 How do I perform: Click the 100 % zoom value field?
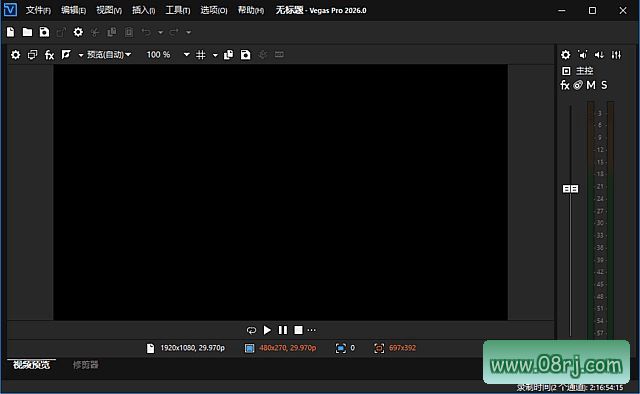(x=158, y=55)
